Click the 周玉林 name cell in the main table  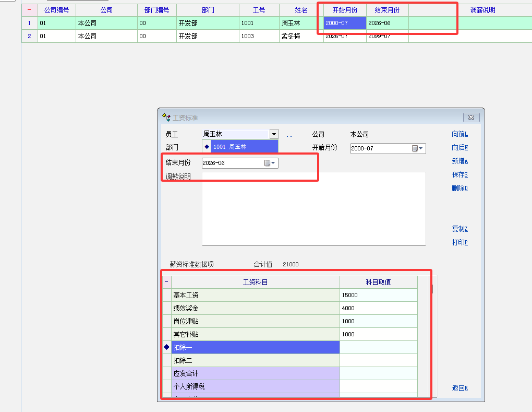click(301, 23)
